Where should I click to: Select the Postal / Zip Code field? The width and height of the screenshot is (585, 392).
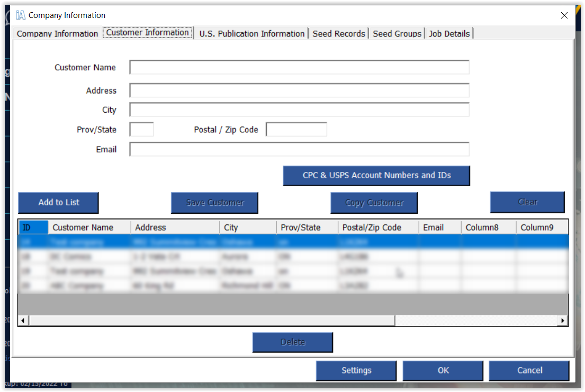296,130
